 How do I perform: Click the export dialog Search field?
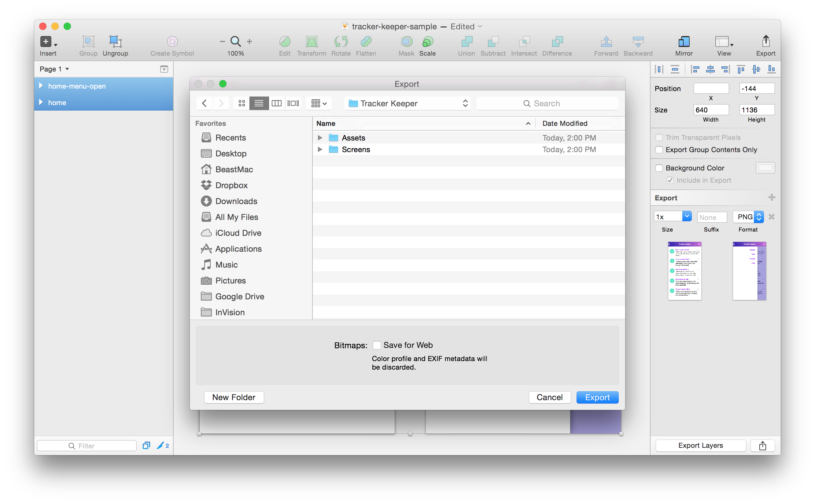coord(547,103)
